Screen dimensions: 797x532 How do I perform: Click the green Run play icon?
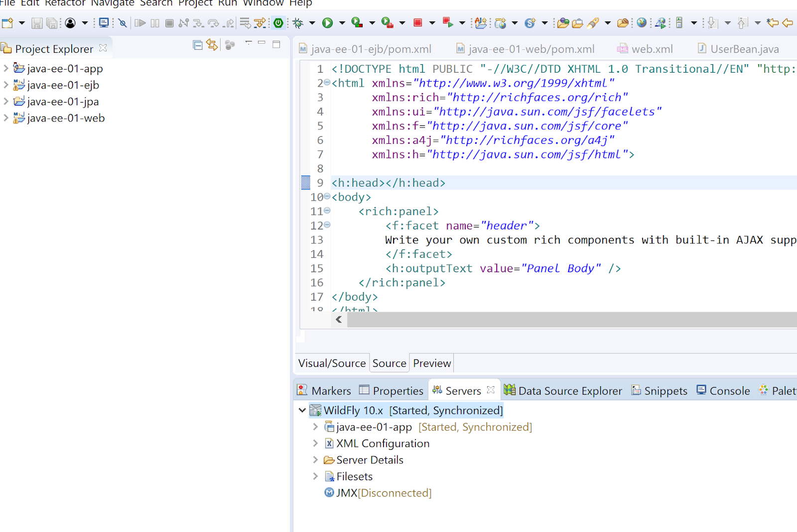[x=327, y=23]
